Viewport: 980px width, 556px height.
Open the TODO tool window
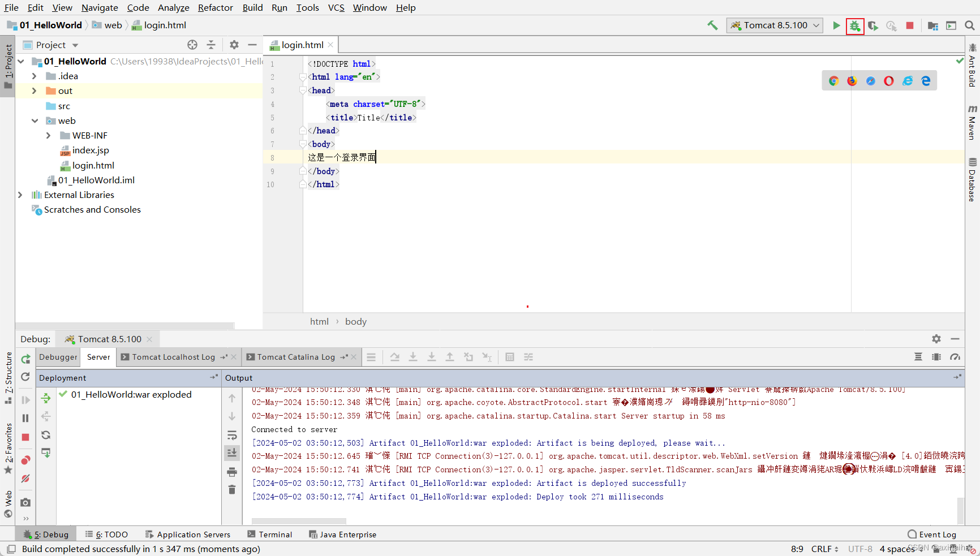pos(106,535)
